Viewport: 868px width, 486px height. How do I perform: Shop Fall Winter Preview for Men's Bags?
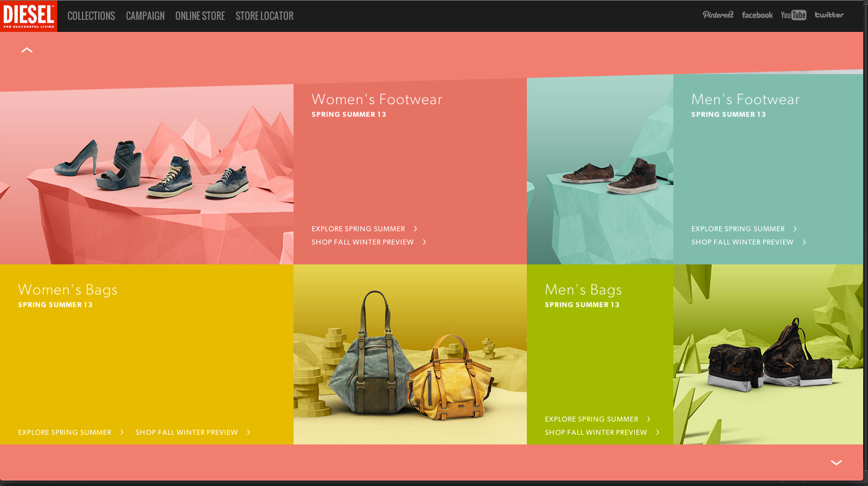tap(602, 432)
